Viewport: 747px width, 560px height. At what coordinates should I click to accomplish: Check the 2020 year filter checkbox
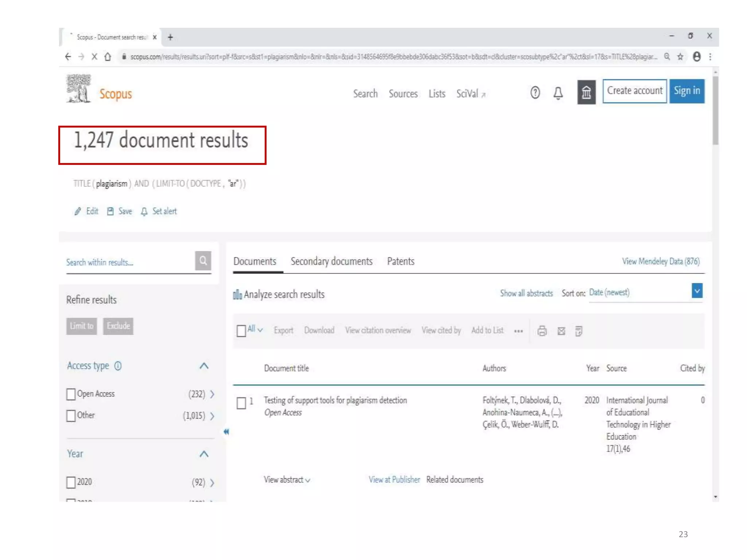point(71,482)
